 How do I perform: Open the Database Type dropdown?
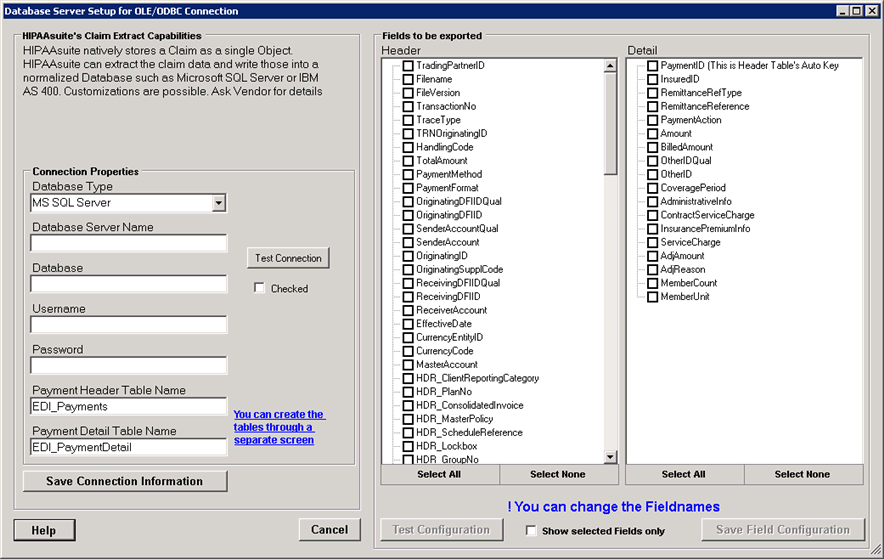point(219,203)
